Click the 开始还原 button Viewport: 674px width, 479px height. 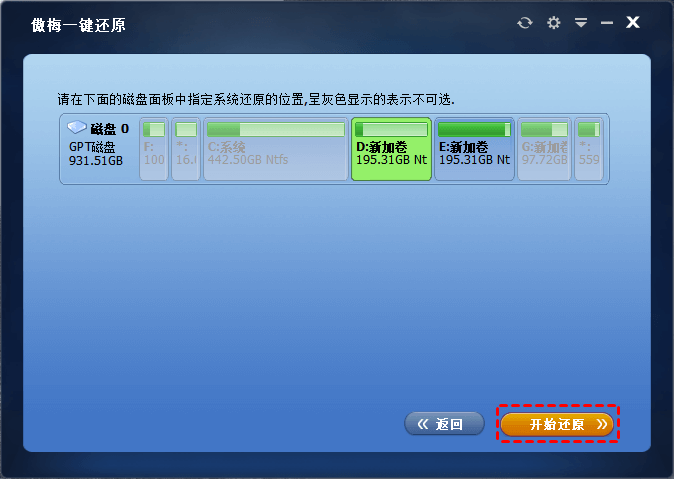pyautogui.click(x=557, y=424)
